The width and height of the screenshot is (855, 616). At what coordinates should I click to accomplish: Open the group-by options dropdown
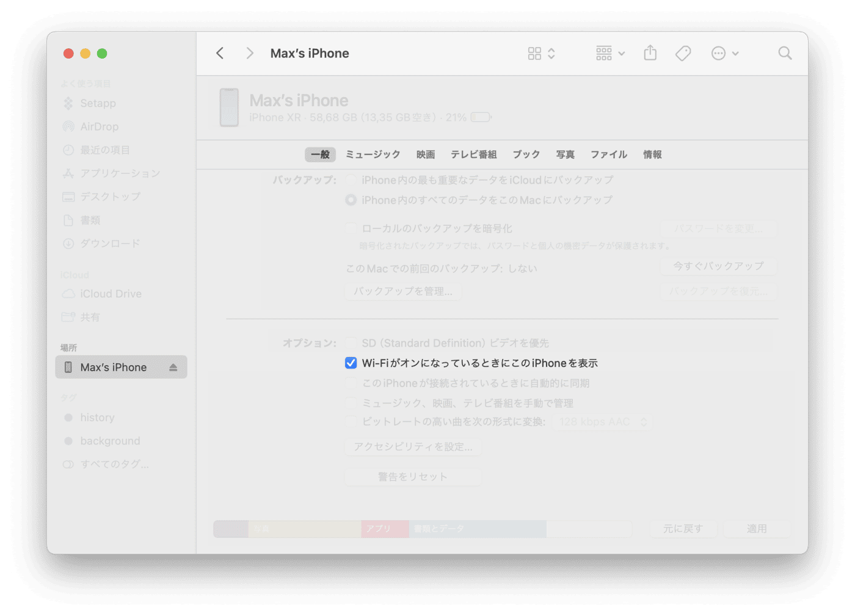(x=610, y=54)
